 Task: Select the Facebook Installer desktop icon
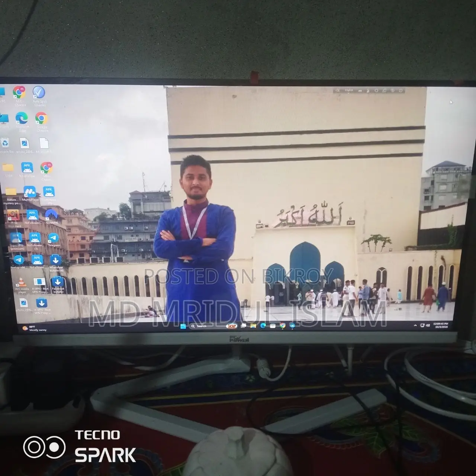58,285
